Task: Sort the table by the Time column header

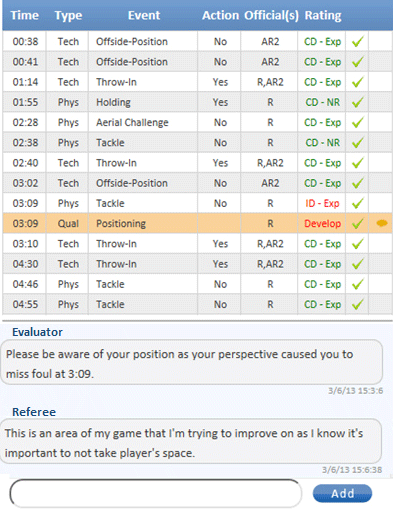Action: [25, 15]
